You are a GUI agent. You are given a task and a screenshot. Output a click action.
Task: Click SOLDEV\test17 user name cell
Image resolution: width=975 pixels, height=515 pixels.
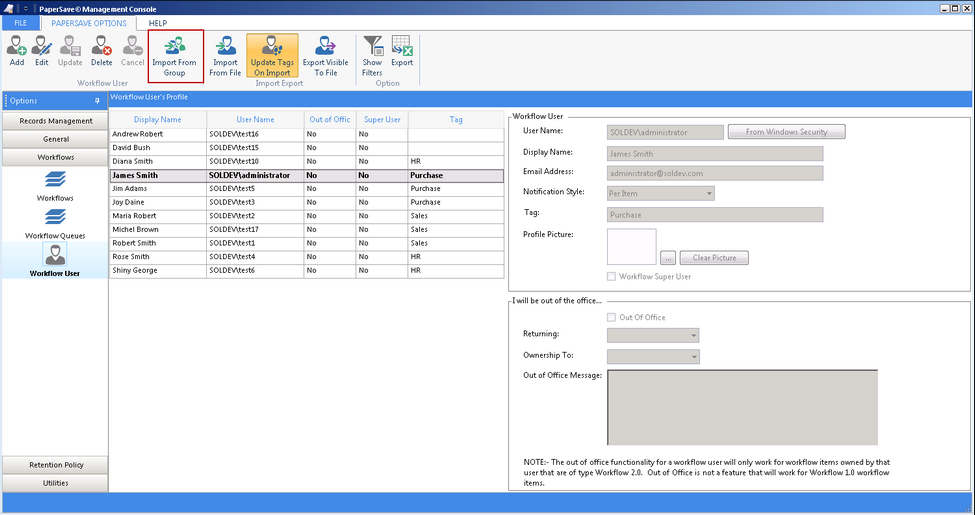click(255, 230)
